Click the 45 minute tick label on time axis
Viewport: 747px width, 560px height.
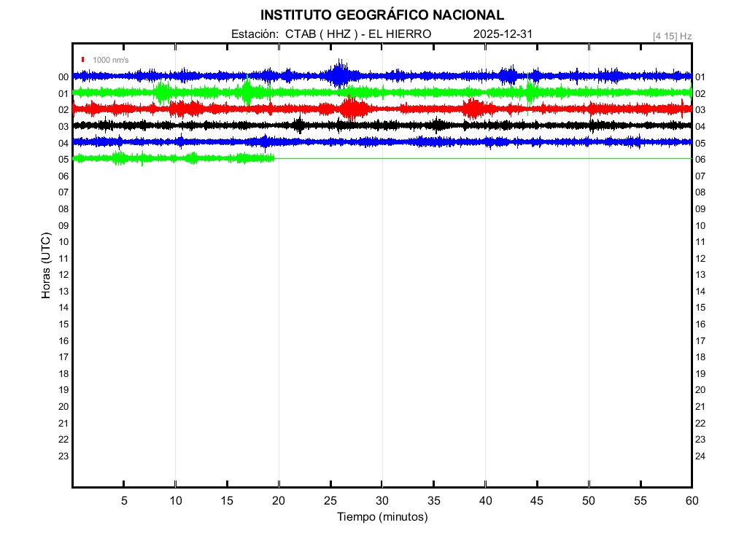click(x=537, y=501)
